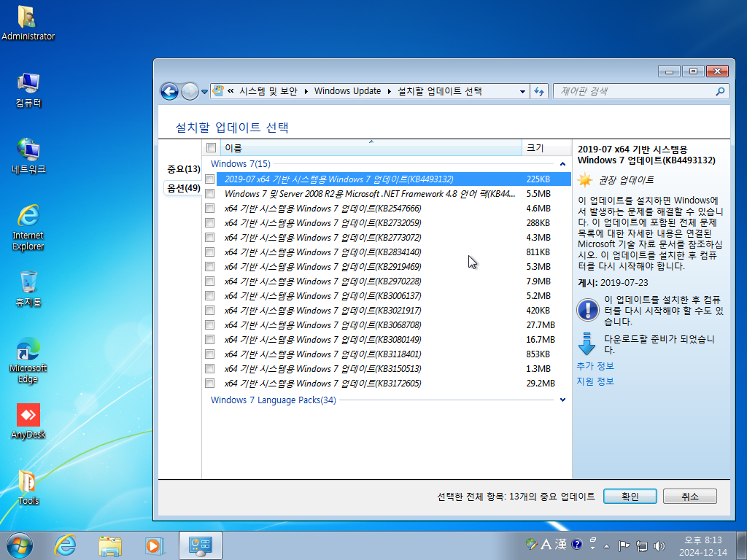
Task: Click the taskbar clock showing 오후 8:13
Action: click(703, 540)
